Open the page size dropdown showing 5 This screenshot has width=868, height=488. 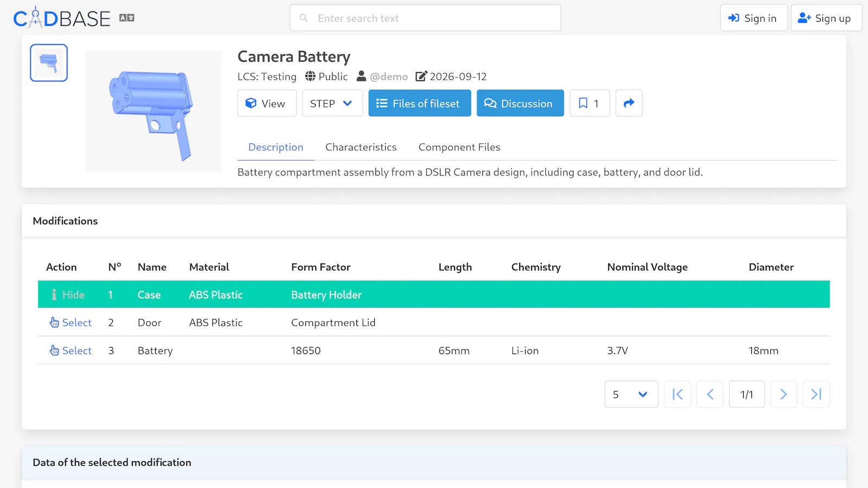tap(631, 394)
